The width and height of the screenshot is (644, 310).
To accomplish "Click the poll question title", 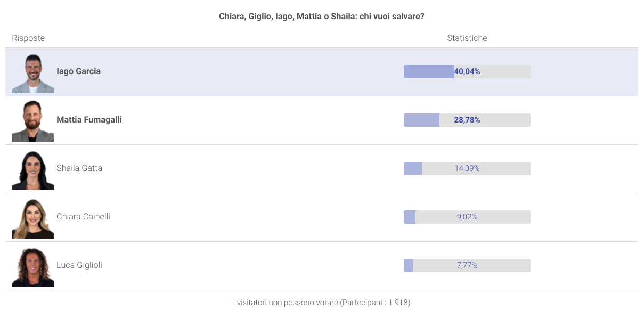I will click(322, 17).
